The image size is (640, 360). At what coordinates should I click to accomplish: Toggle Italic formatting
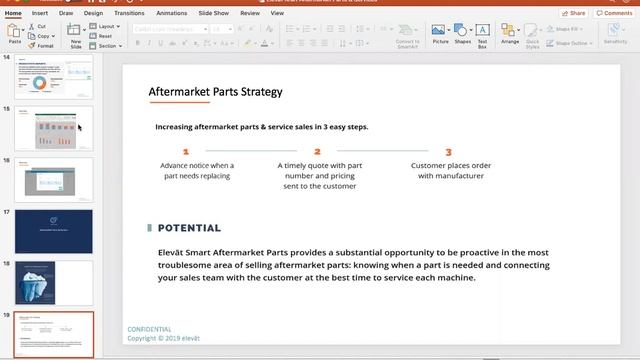coord(149,43)
